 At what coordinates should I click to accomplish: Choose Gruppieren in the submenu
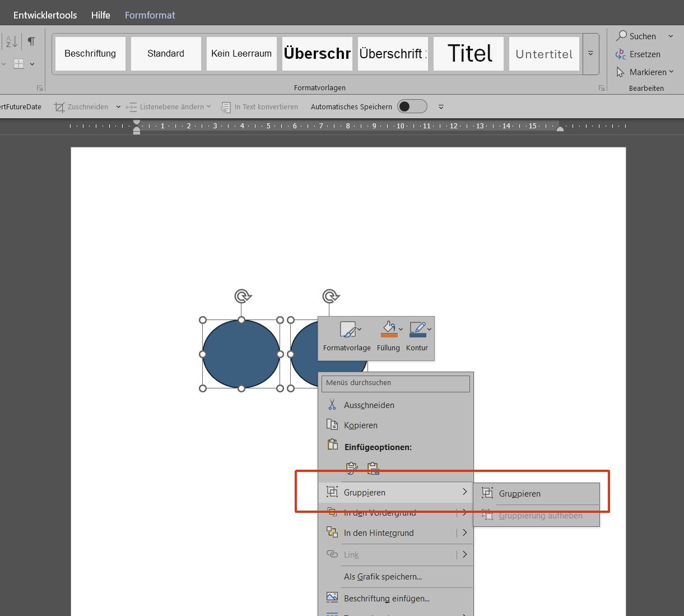[x=537, y=493]
